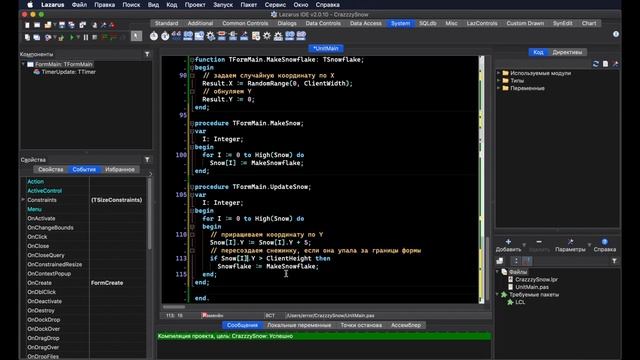The height and width of the screenshot is (360, 640).
Task: Click the Добавить button in Project Inspector
Action: tap(508, 245)
